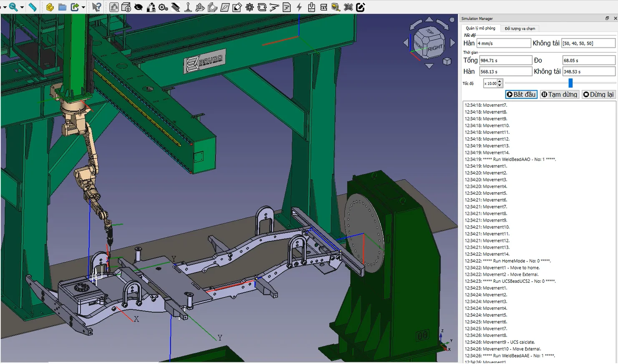This screenshot has height=364, width=618.
Task: Click the crossed gears icon
Action: coord(348,7)
